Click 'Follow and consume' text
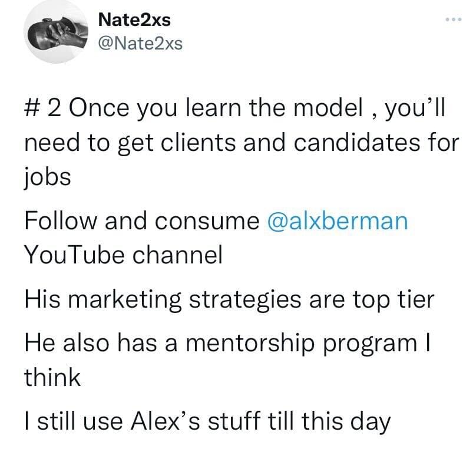The image size is (476, 465). 142,220
